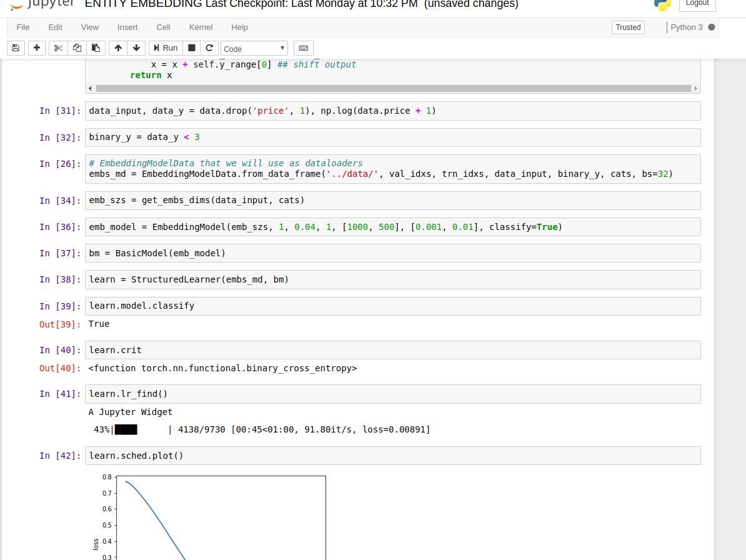Image resolution: width=746 pixels, height=560 pixels.
Task: Open the command palette keyboard icon
Action: click(303, 48)
